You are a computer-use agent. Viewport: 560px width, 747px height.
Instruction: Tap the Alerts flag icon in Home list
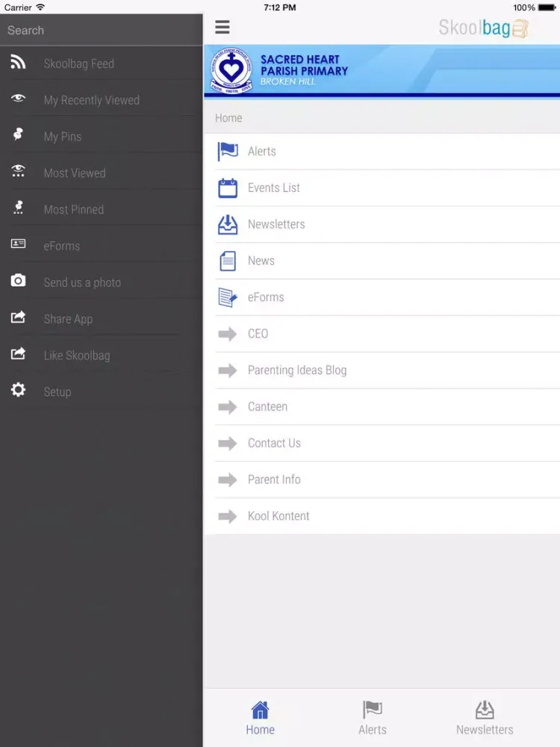(228, 152)
